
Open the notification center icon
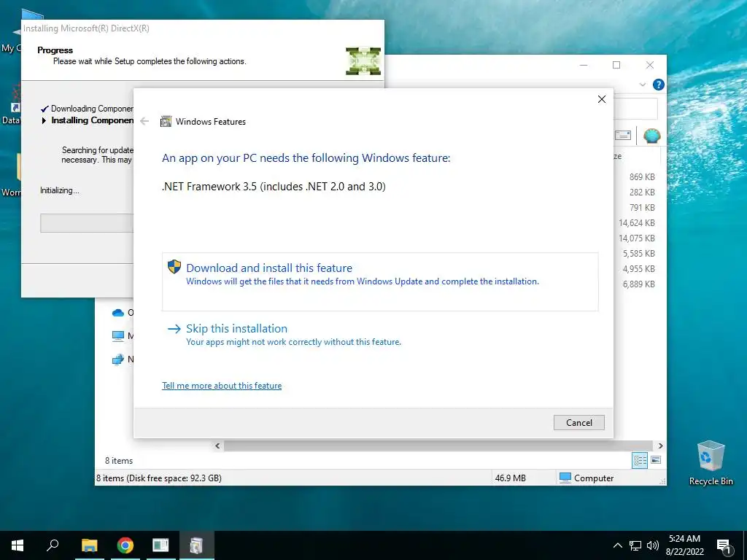724,545
